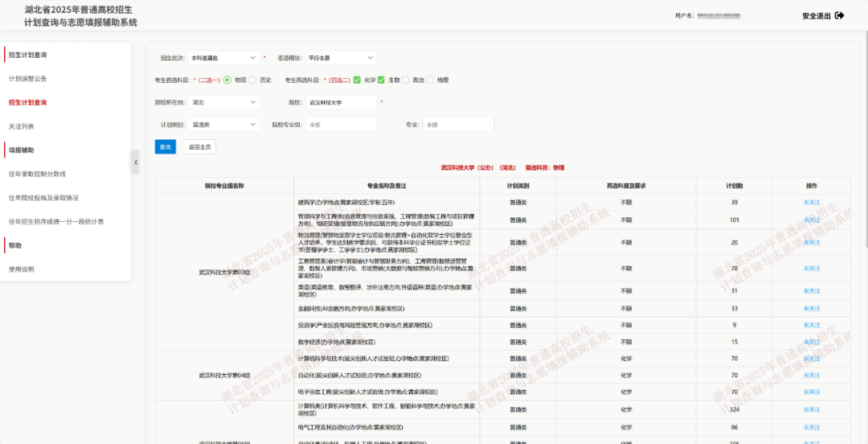
Task: Uncheck the 化学 checkbox
Action: click(x=357, y=80)
